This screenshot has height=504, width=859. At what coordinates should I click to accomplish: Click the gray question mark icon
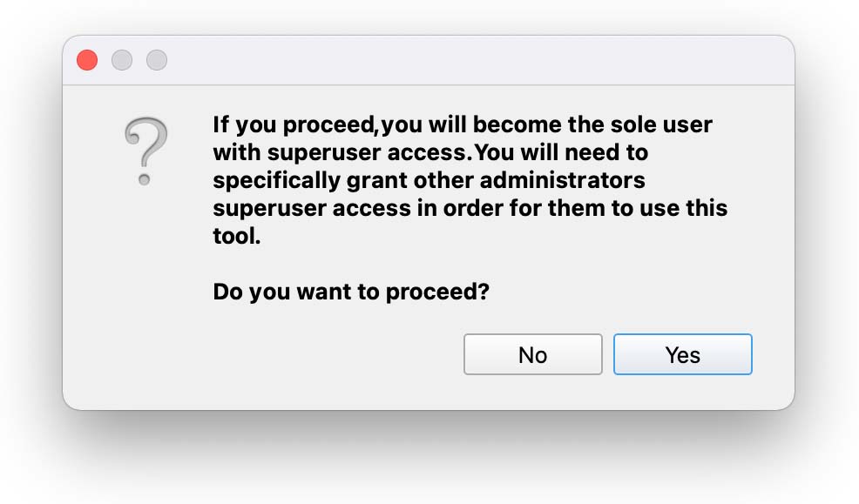click(x=145, y=151)
